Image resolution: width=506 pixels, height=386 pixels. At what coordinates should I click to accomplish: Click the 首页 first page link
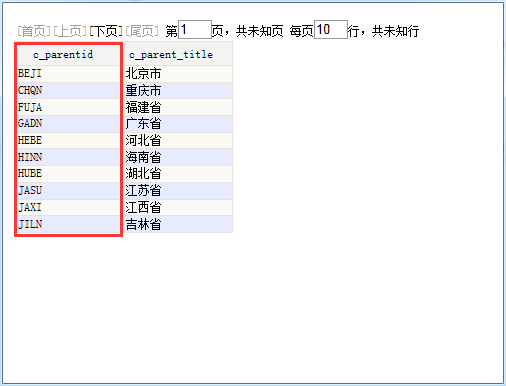pos(34,31)
